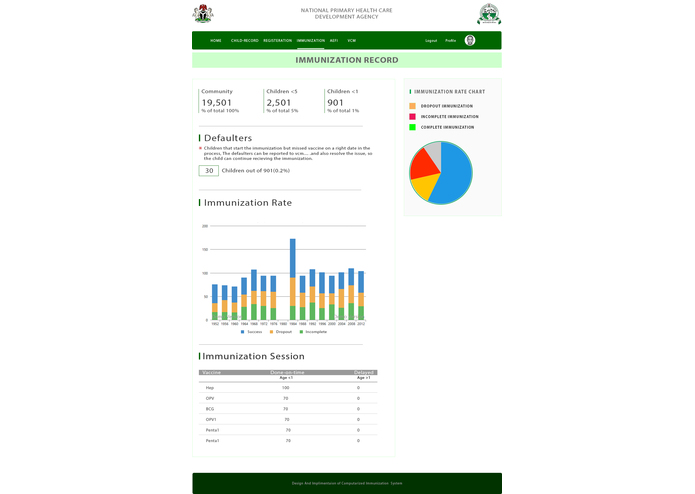Click the Vaccine column header
Viewport: 695px width, 494px height.
211,372
